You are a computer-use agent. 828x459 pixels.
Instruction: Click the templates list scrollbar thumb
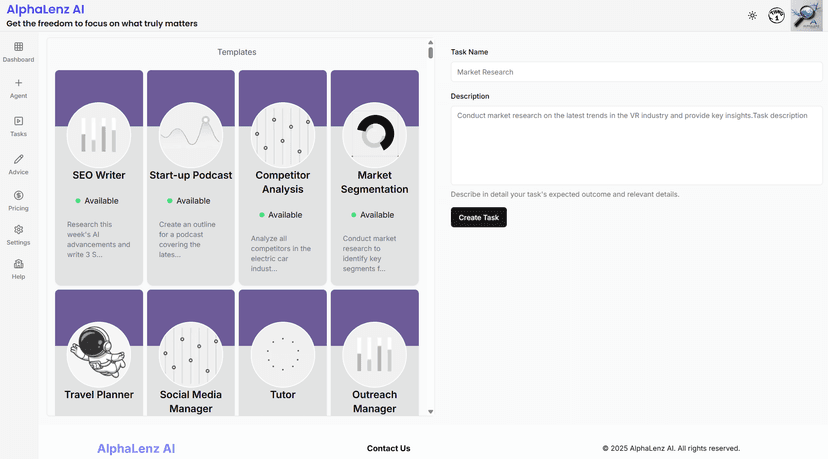point(430,53)
